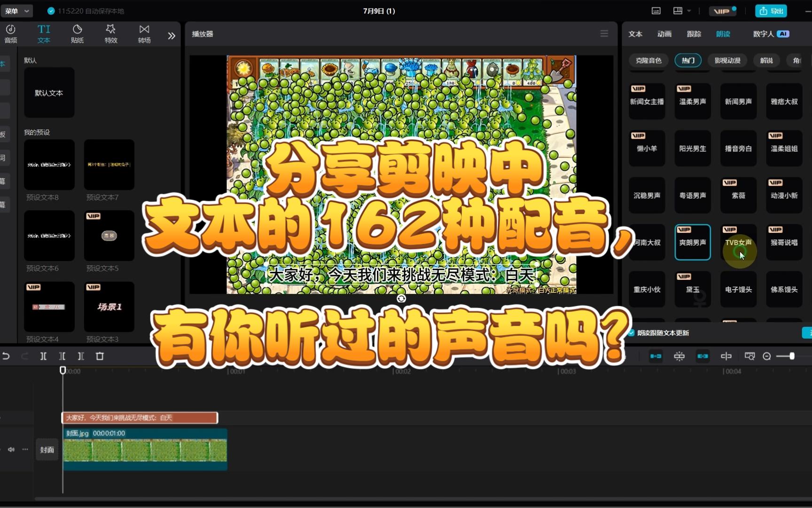Open the 音频 audio panel
Viewport: 812px width, 508px height.
[x=10, y=34]
